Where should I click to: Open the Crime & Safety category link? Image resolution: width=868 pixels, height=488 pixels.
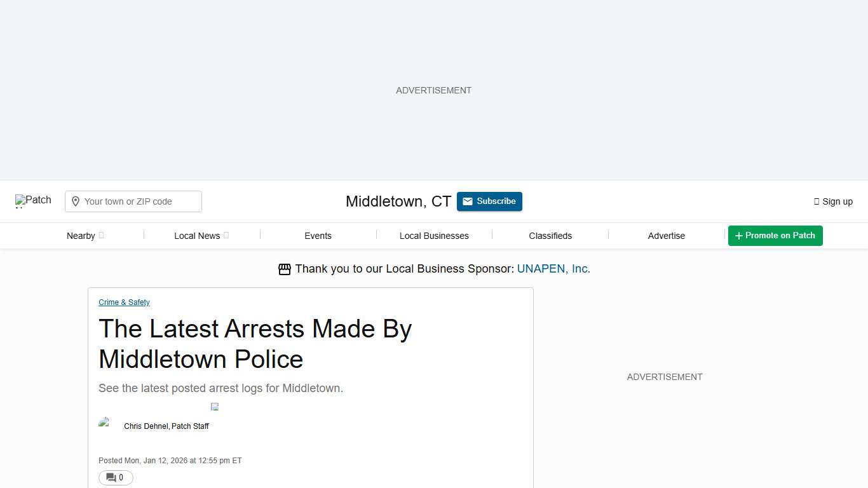124,302
